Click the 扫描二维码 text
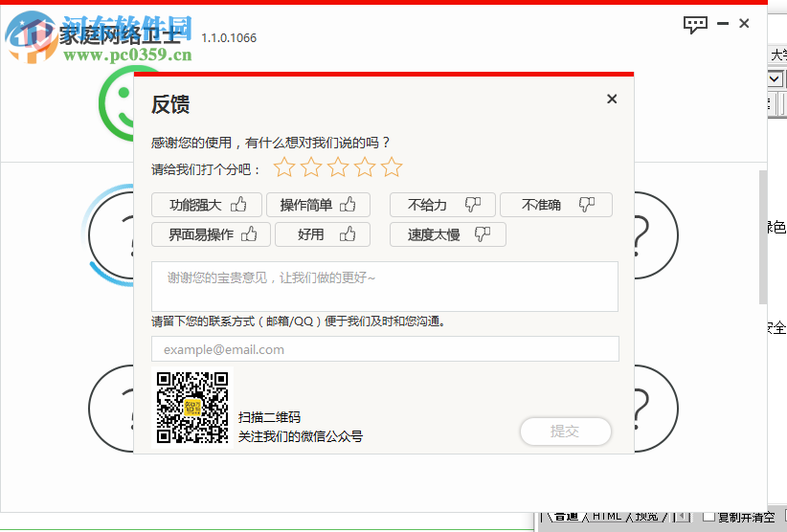The height and width of the screenshot is (532, 787). click(x=270, y=417)
